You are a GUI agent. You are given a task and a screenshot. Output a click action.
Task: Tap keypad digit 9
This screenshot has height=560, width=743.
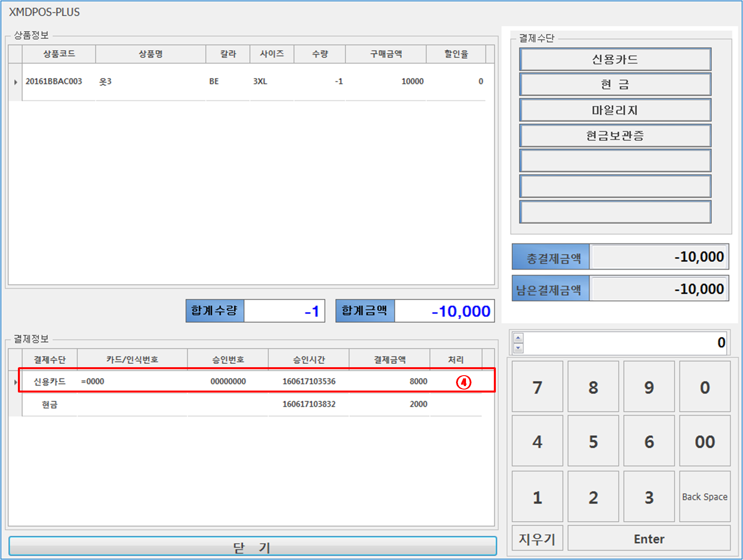(649, 387)
